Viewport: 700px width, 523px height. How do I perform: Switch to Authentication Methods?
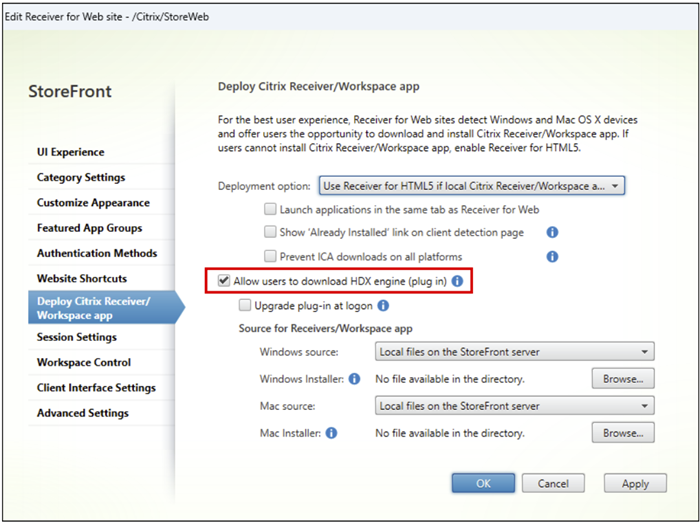coord(97,253)
